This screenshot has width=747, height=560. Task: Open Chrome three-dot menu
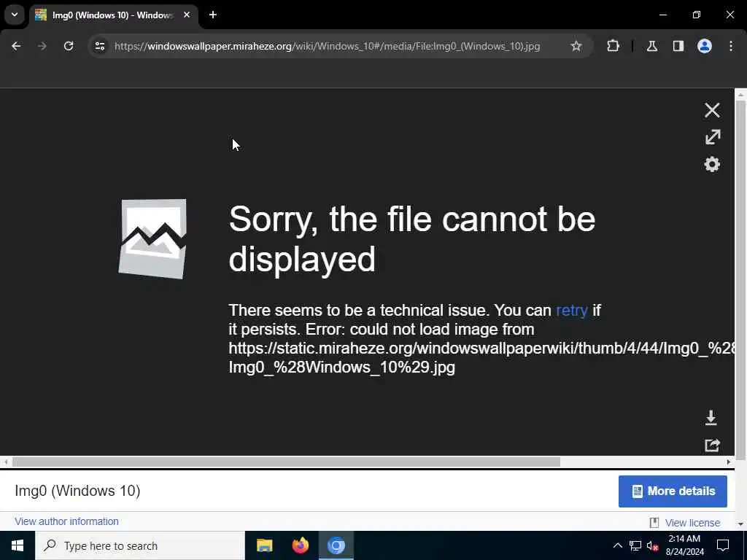coord(731,46)
